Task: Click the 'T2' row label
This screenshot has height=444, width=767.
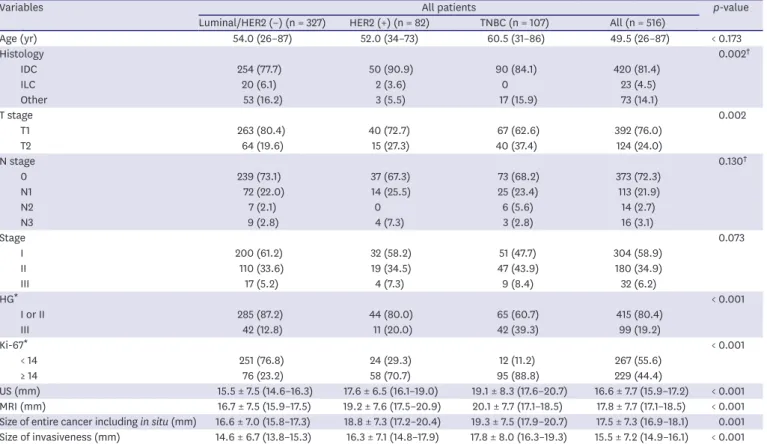Action: point(25,146)
